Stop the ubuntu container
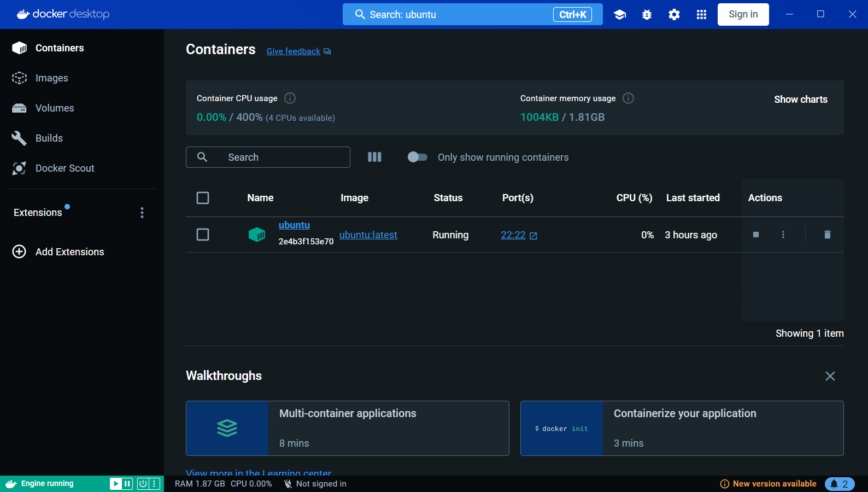Viewport: 868px width, 492px height. click(756, 235)
